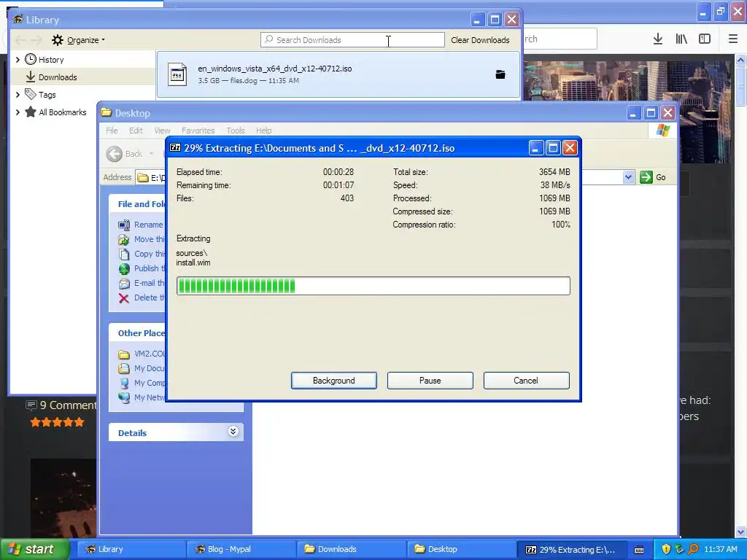Open View menu in Desktop window
Screen dimensions: 747x560
(x=162, y=131)
